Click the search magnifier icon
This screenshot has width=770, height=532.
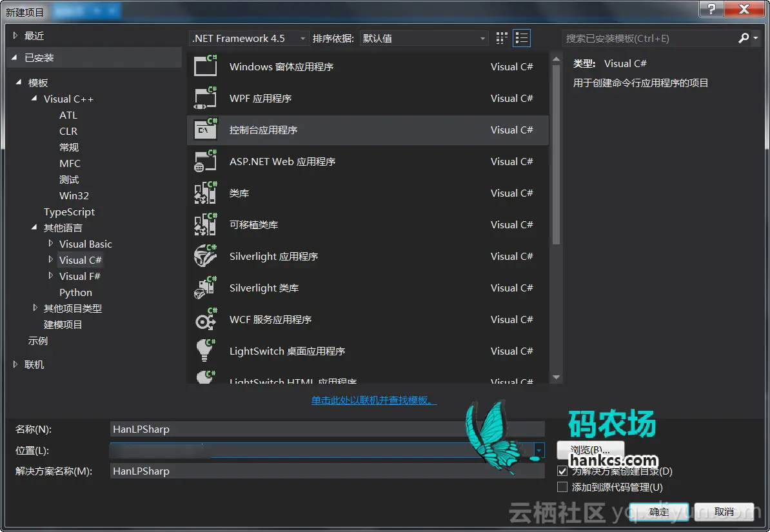coord(744,38)
